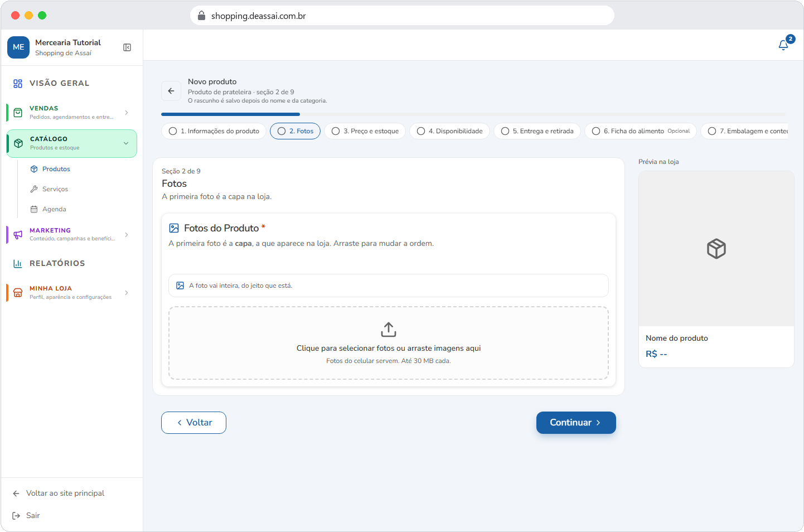
Task: Click the Mercearia Tutorial store name
Action: point(68,42)
